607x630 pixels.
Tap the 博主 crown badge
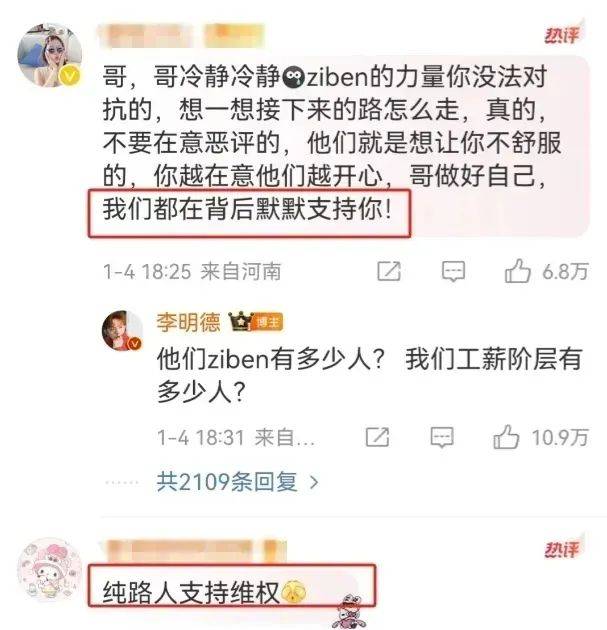pyautogui.click(x=256, y=322)
